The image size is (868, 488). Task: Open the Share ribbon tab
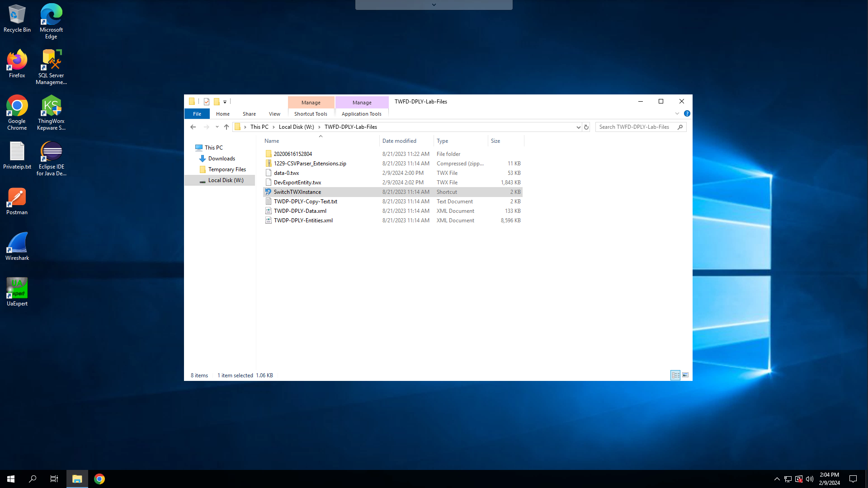[249, 114]
